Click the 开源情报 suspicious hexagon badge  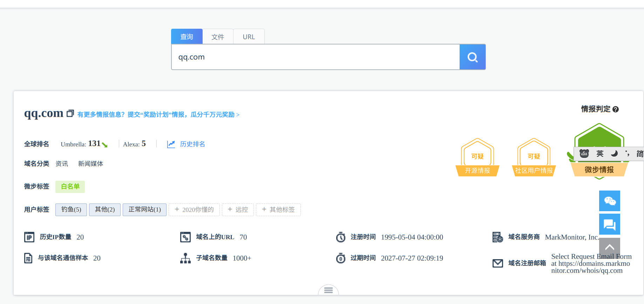pos(477,157)
